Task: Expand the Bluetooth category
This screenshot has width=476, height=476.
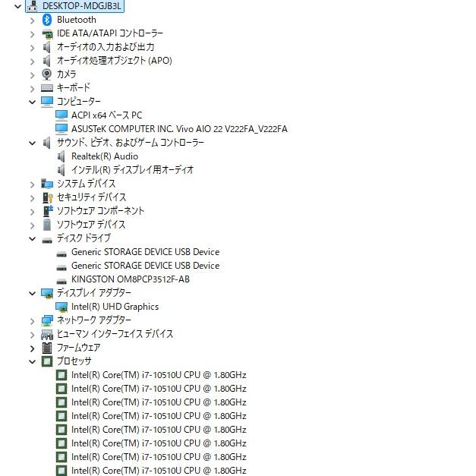Action: pos(32,20)
